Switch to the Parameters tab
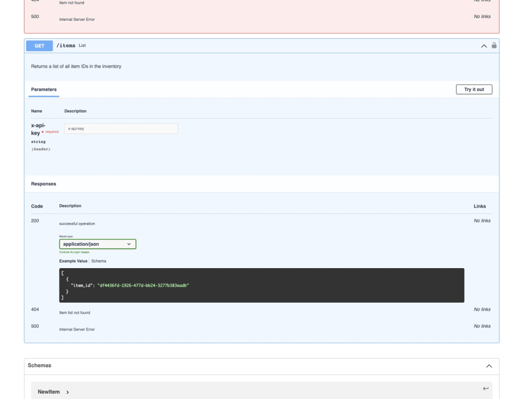The width and height of the screenshot is (532, 399). pyautogui.click(x=43, y=89)
